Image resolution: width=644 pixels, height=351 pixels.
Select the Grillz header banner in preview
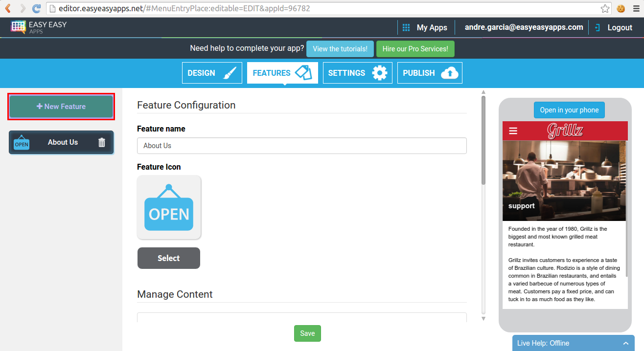point(565,131)
